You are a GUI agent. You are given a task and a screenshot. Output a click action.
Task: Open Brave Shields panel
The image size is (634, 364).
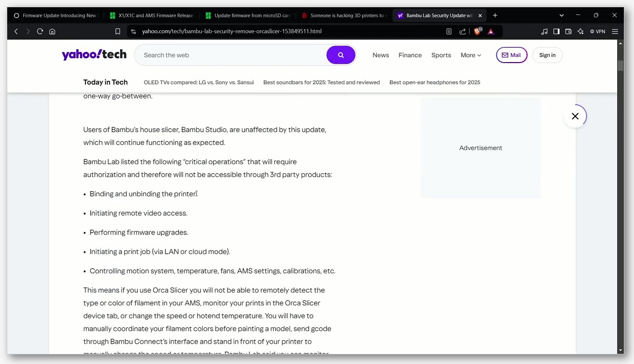477,31
